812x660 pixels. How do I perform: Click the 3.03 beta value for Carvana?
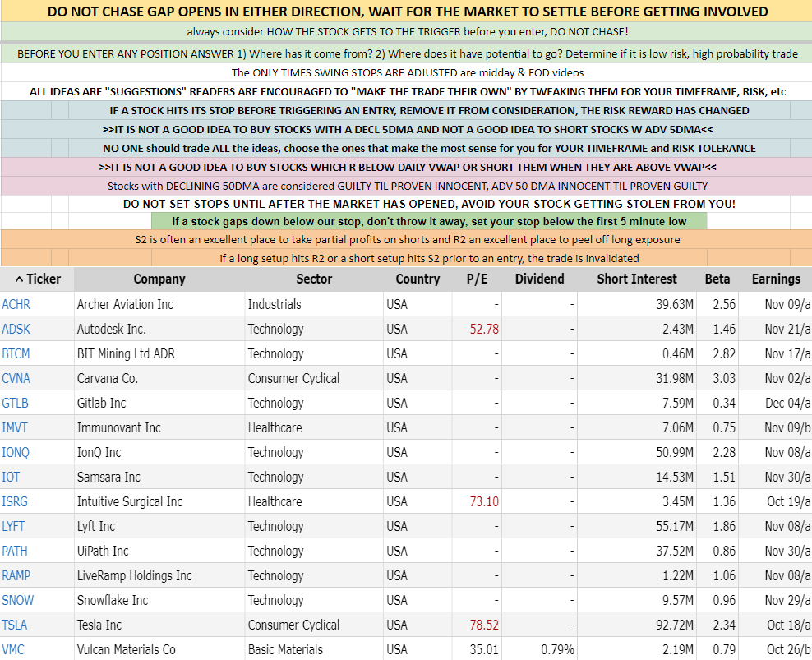(724, 378)
